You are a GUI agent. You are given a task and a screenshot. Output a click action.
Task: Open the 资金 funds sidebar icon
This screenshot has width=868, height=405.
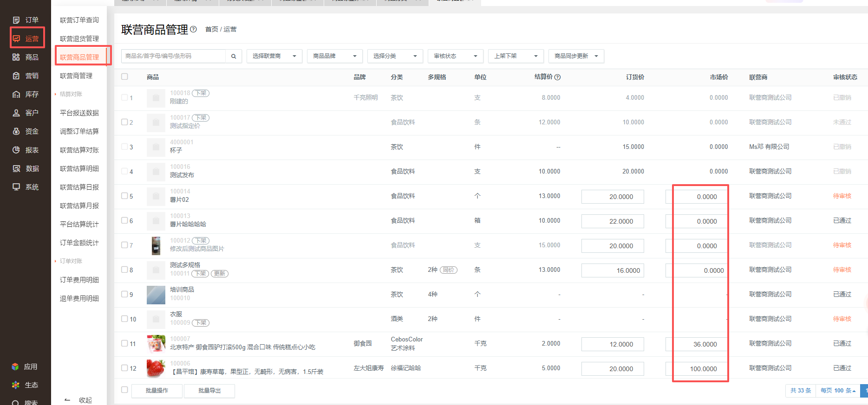pyautogui.click(x=16, y=131)
